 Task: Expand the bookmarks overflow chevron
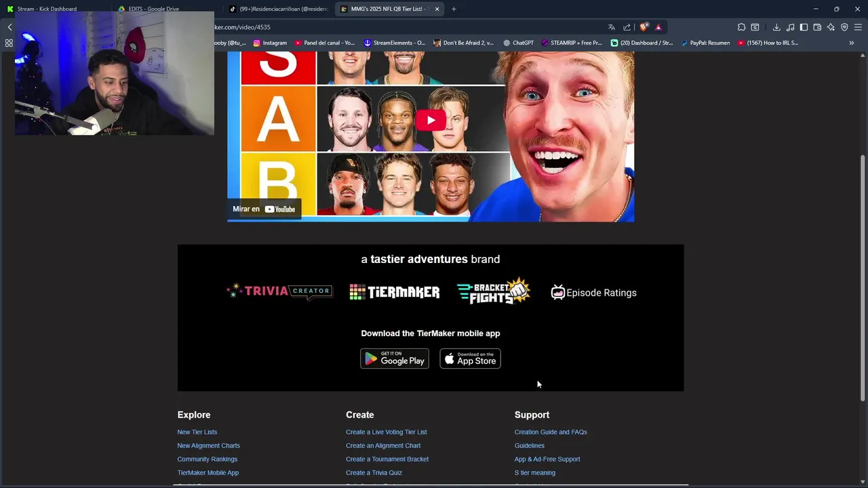coord(852,43)
